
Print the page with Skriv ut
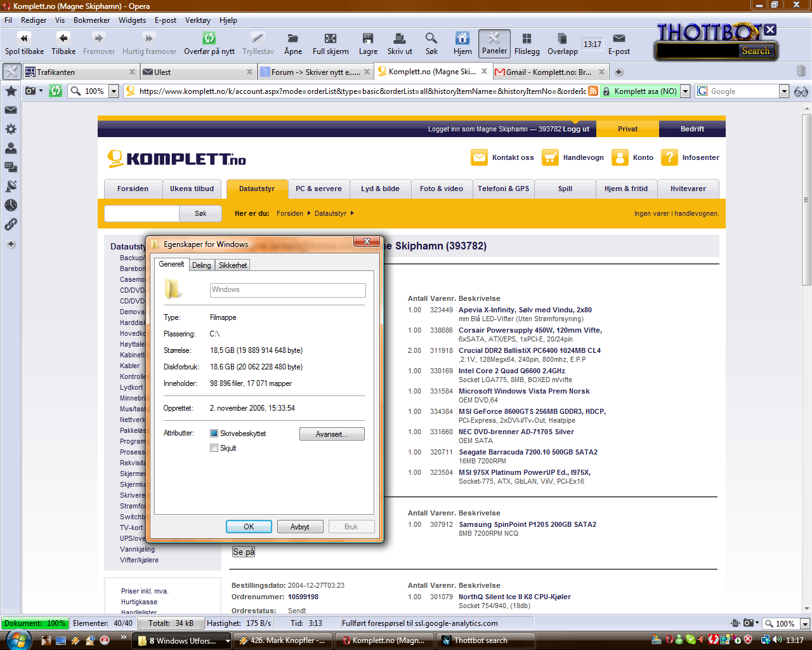[x=400, y=38]
